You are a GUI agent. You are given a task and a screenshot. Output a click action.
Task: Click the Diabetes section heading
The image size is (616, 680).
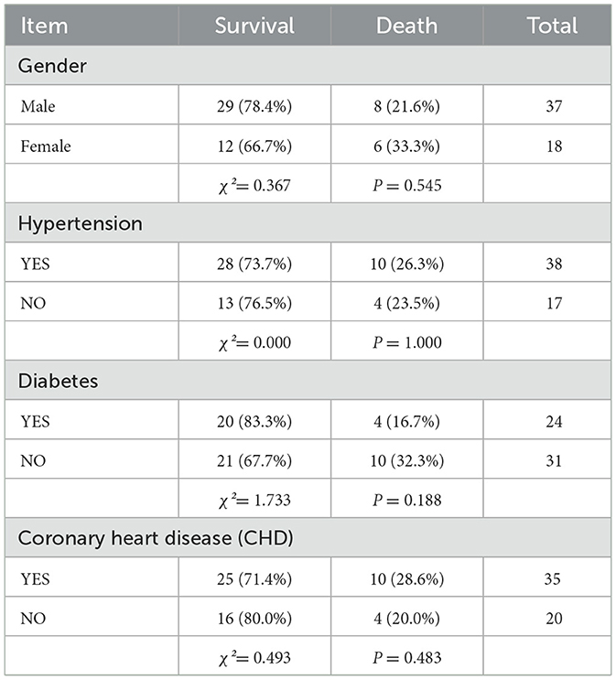click(x=59, y=381)
